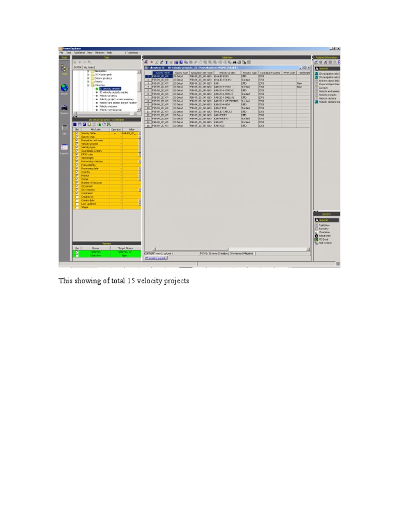This screenshot has height=532, width=399.
Task: Select Velocity sections map tree item
Action: [111, 110]
